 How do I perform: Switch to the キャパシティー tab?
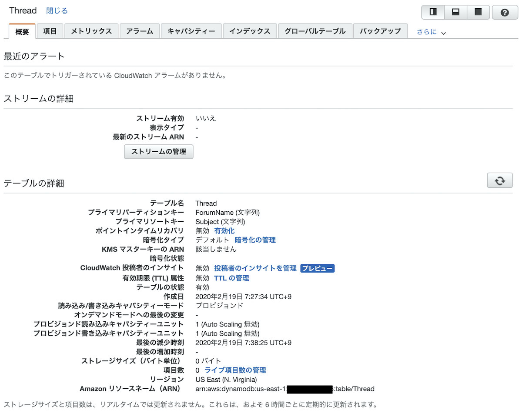(191, 31)
